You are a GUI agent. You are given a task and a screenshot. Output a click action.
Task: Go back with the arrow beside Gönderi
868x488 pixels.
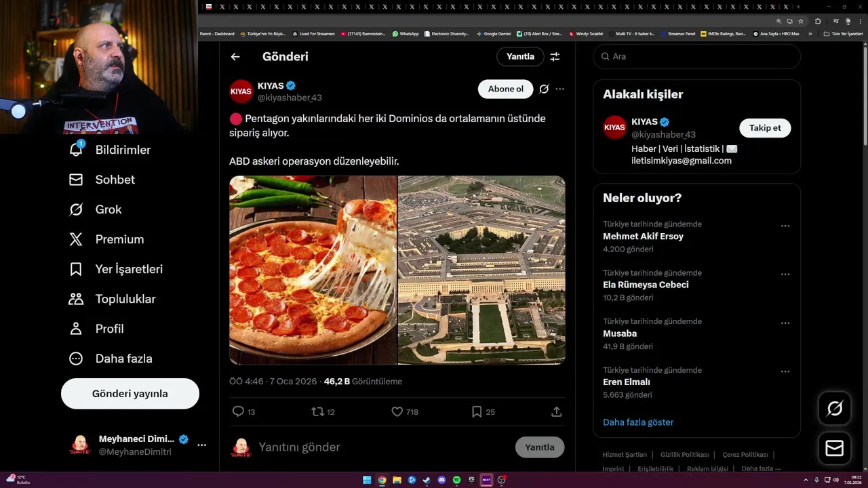235,57
